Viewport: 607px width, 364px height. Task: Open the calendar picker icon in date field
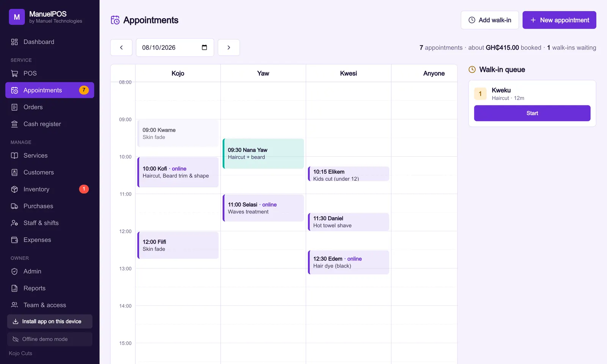[204, 47]
